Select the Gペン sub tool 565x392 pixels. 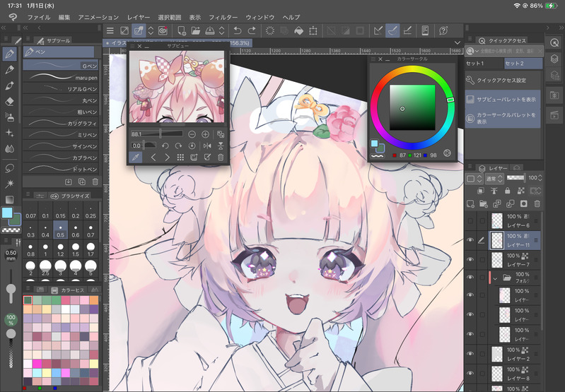[x=61, y=65]
